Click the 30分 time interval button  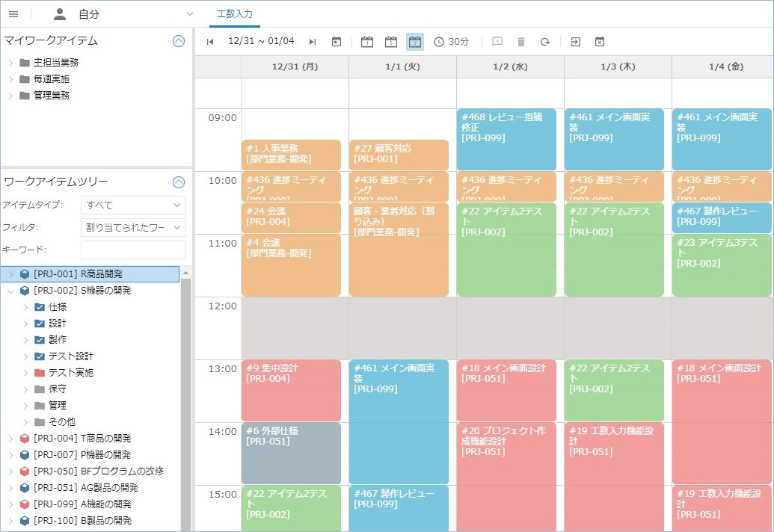point(451,42)
